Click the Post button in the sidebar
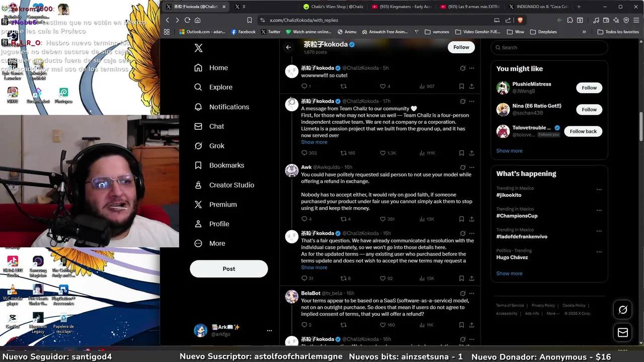 point(229,269)
